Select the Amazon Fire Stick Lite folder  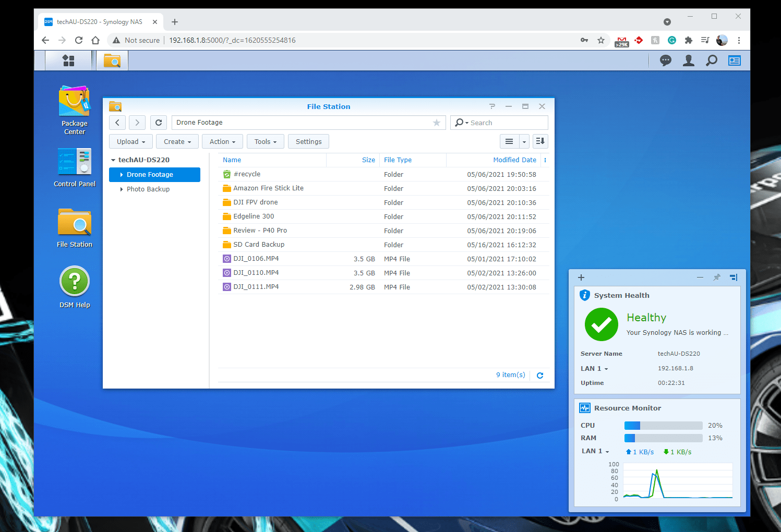(x=383, y=188)
